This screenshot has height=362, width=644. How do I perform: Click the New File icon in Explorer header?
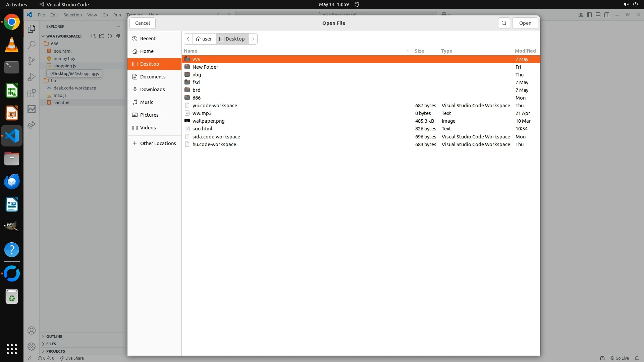[94, 36]
